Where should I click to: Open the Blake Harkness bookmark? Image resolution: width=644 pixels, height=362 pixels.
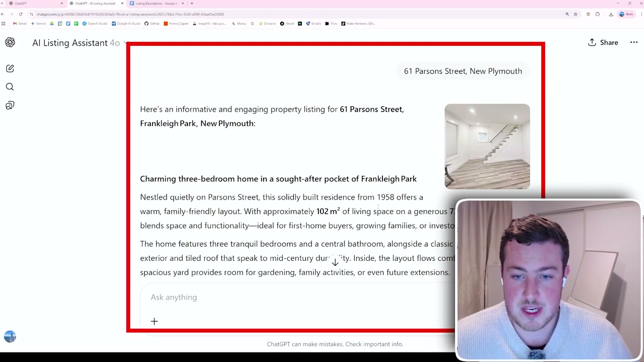(358, 24)
